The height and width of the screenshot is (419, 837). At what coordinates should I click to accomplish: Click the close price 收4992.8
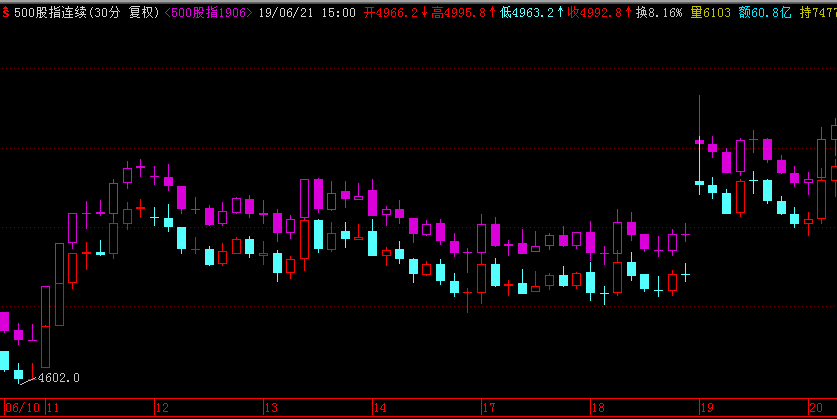coord(595,13)
